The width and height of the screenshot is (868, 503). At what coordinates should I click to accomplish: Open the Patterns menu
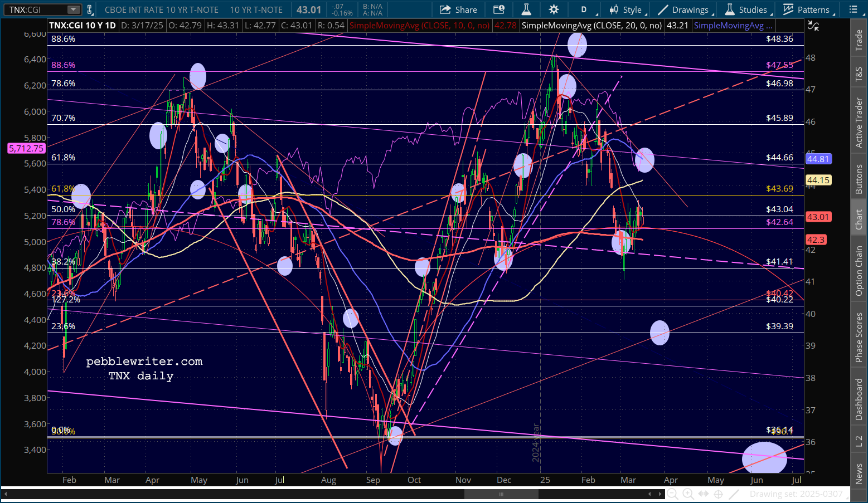pos(807,9)
